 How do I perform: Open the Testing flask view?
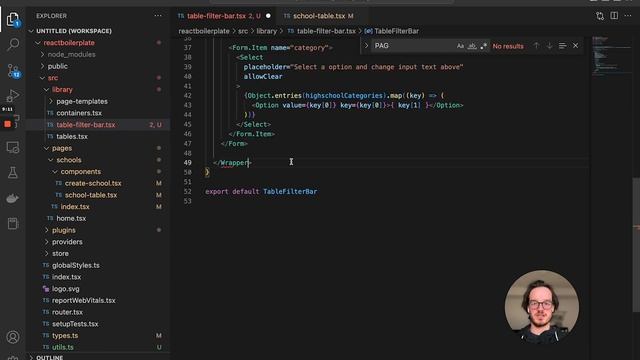(13, 173)
